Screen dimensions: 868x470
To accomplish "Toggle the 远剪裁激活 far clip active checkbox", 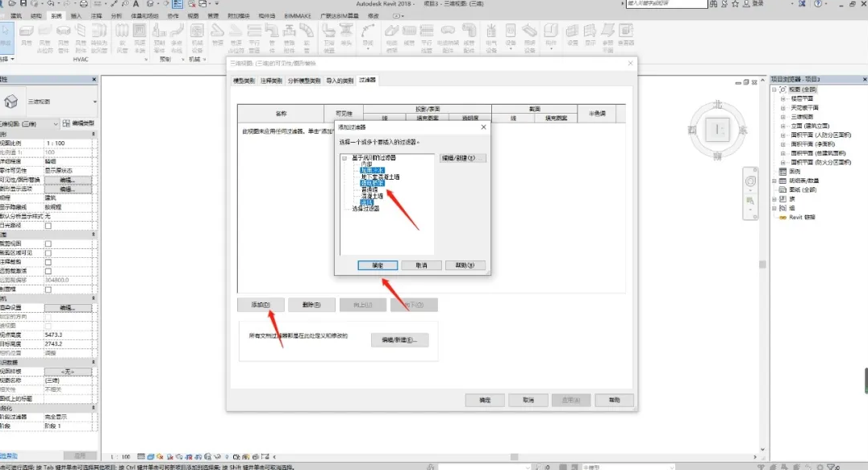I will pyautogui.click(x=48, y=271).
